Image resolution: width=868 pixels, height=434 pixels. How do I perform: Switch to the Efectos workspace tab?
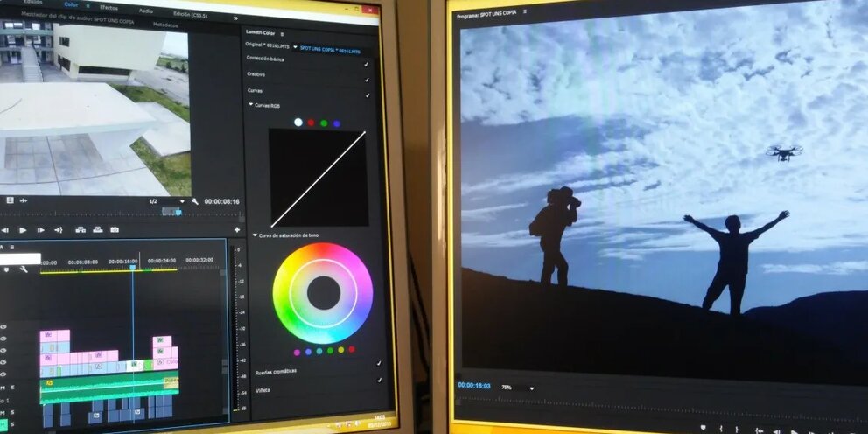[x=108, y=8]
